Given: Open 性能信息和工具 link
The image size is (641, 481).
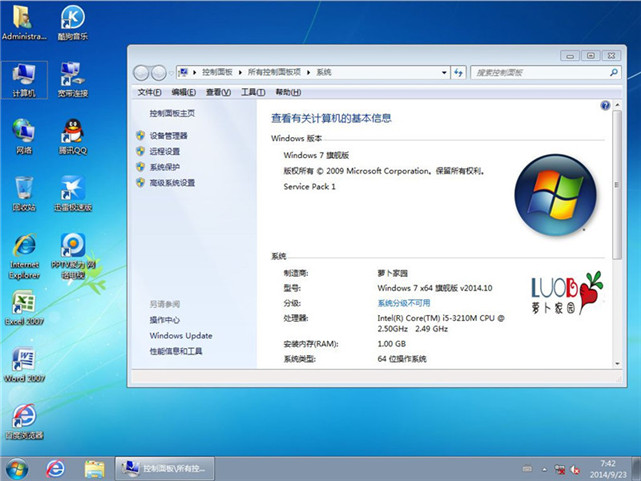Looking at the screenshot, I should pyautogui.click(x=176, y=351).
